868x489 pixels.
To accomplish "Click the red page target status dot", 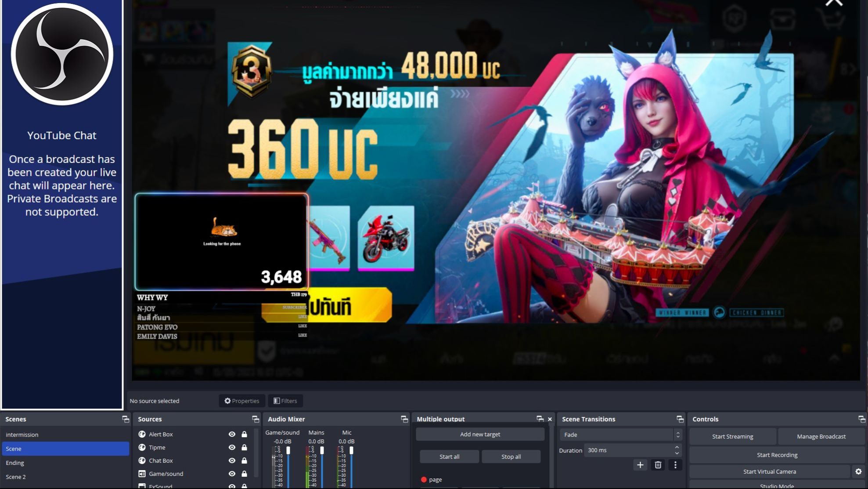I will (424, 480).
